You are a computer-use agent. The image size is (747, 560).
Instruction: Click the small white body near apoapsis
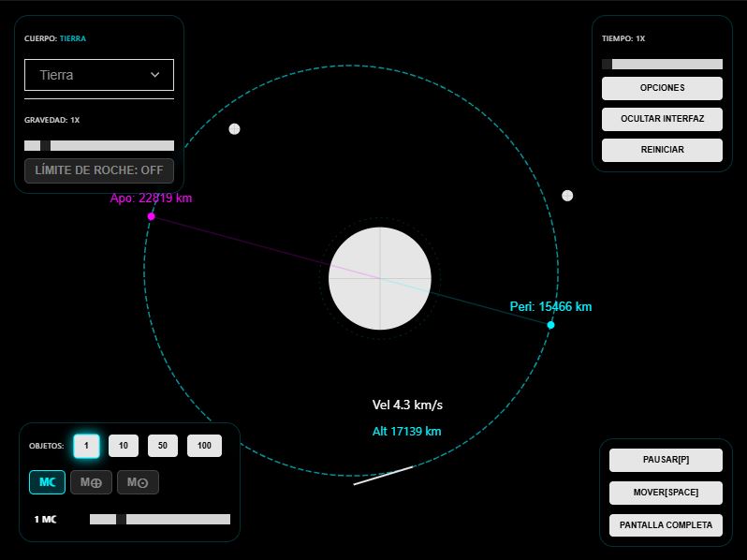coord(234,129)
